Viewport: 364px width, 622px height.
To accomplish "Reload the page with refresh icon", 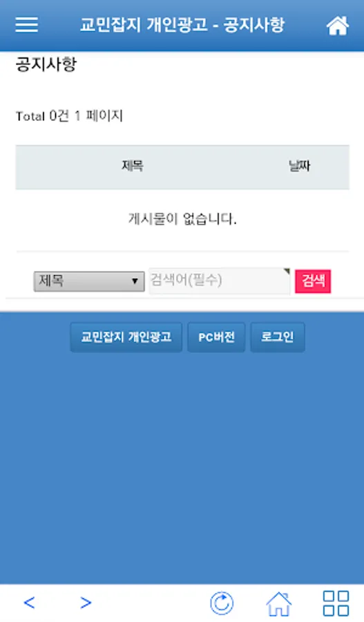I will point(222,603).
